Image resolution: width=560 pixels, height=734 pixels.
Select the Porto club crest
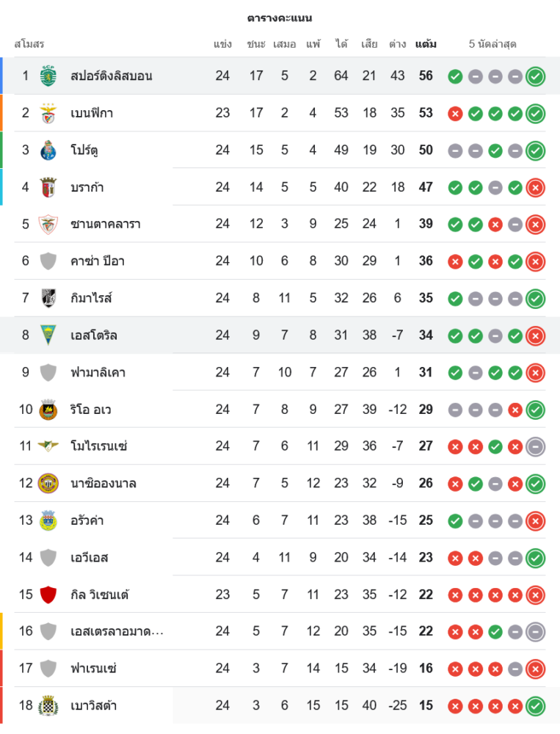pos(48,150)
